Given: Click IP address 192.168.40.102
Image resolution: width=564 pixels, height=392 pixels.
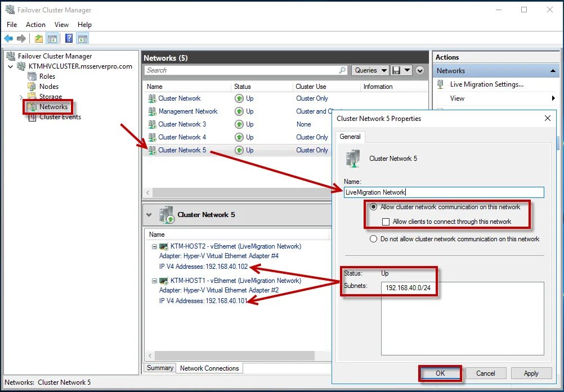Looking at the screenshot, I should pyautogui.click(x=227, y=267).
